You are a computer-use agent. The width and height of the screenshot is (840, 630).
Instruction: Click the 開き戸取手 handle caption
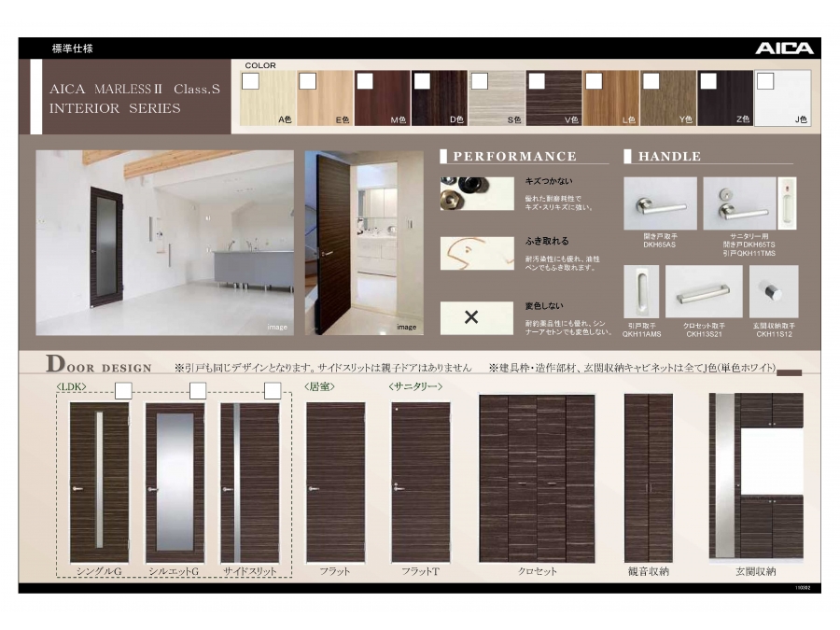pyautogui.click(x=660, y=236)
